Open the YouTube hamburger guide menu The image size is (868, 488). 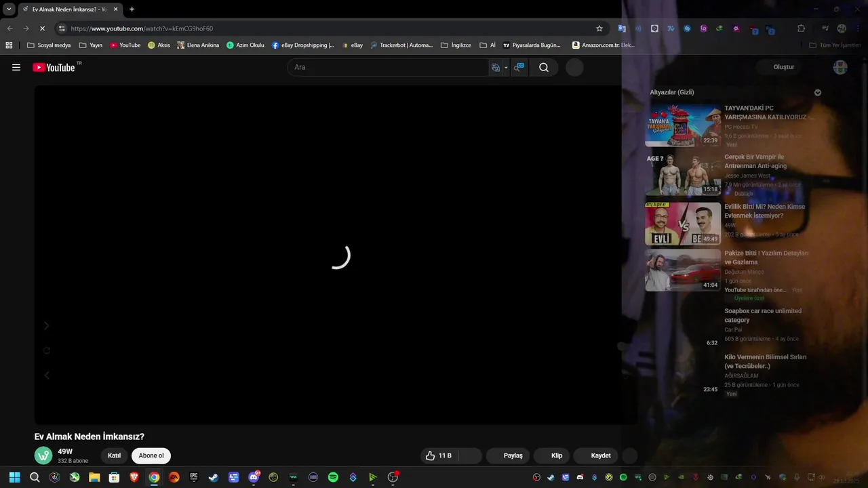(16, 67)
